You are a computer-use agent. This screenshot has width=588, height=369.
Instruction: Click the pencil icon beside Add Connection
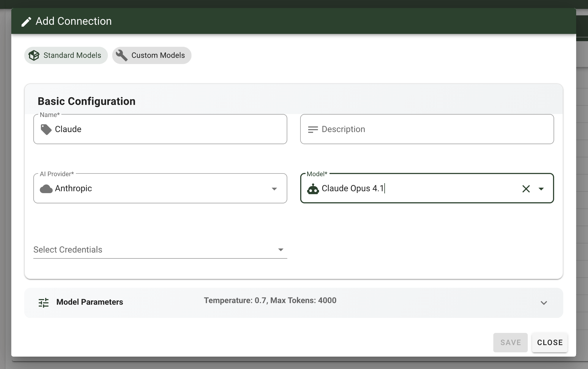click(x=26, y=21)
